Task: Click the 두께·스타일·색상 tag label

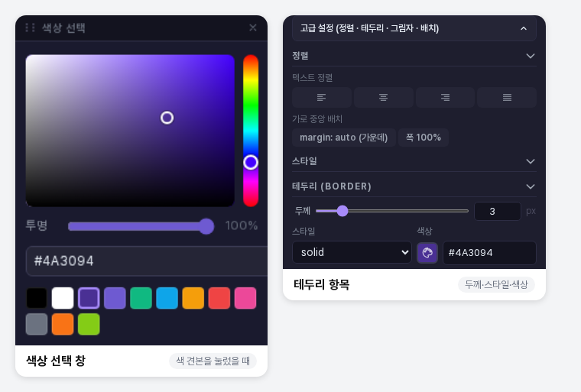Action: coord(496,284)
